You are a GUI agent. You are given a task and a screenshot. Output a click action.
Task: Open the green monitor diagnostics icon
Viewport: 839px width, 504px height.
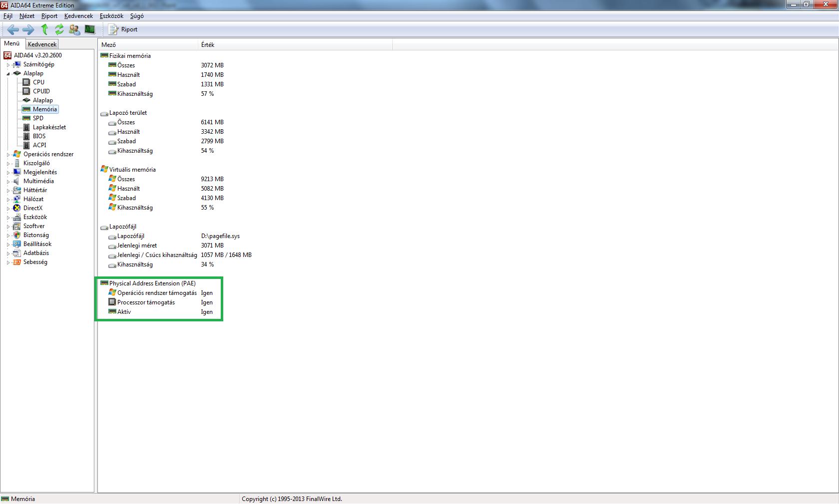pos(90,29)
